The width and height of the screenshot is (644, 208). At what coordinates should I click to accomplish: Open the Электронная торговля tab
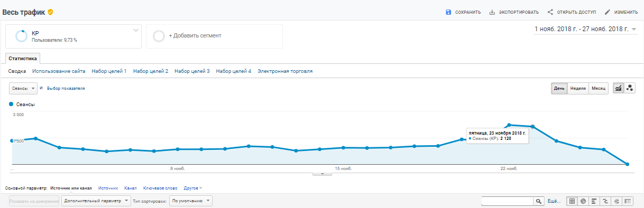[x=285, y=71]
